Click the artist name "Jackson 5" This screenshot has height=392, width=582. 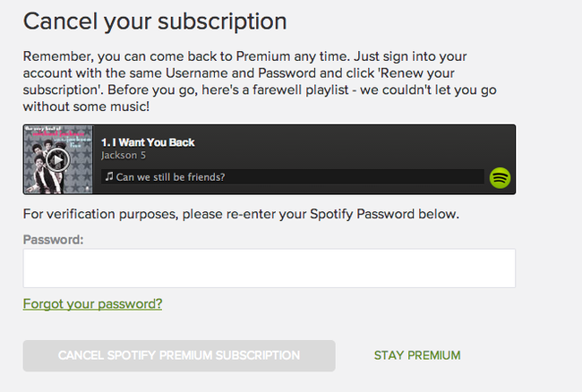[124, 155]
